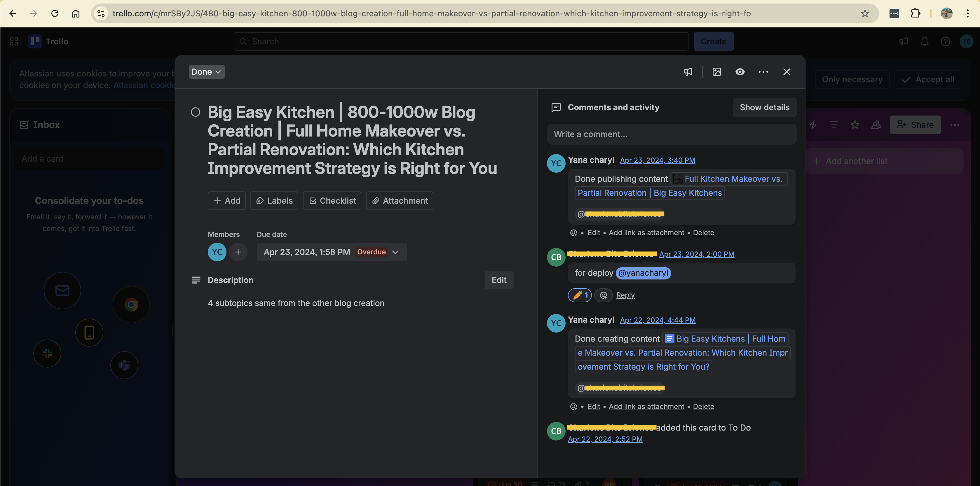Add a Checklist to the card
The height and width of the screenshot is (486, 980).
(332, 201)
